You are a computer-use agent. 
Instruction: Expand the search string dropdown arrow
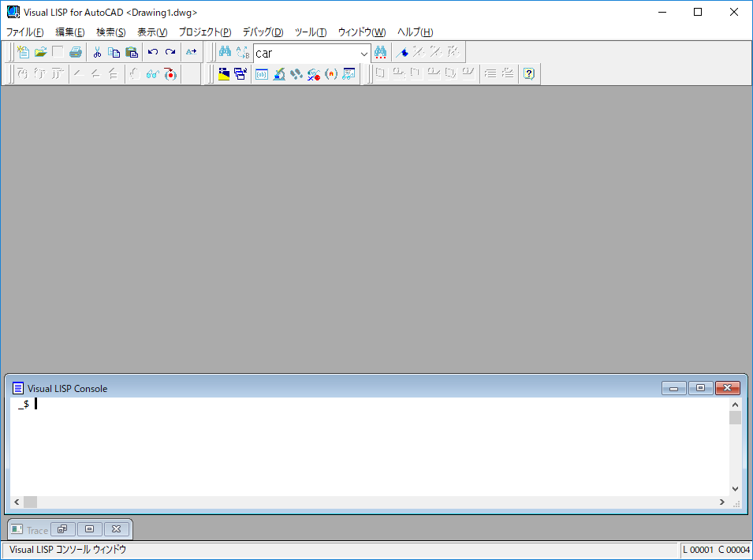pos(364,54)
